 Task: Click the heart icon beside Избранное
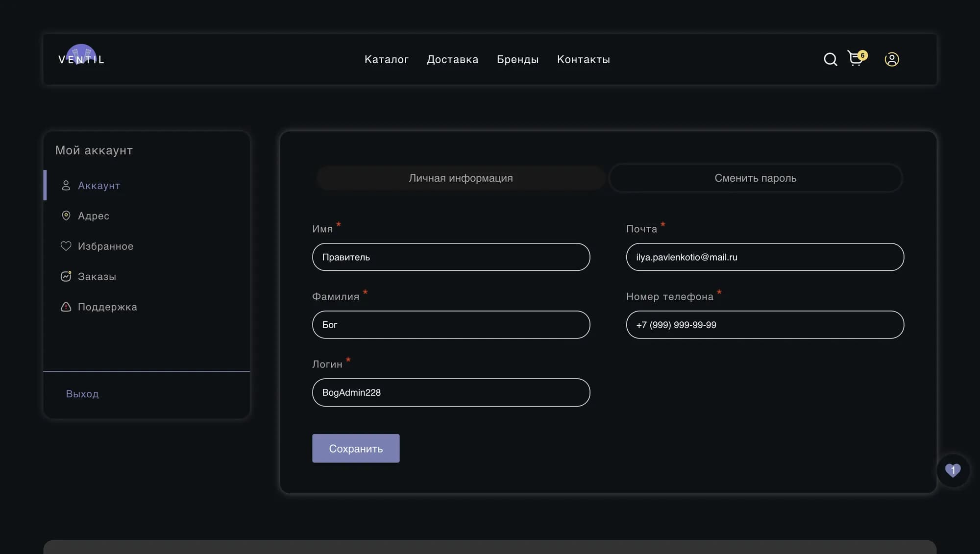pyautogui.click(x=66, y=246)
